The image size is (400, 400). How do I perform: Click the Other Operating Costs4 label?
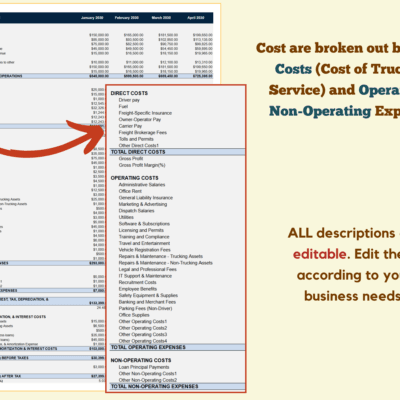pos(143,341)
